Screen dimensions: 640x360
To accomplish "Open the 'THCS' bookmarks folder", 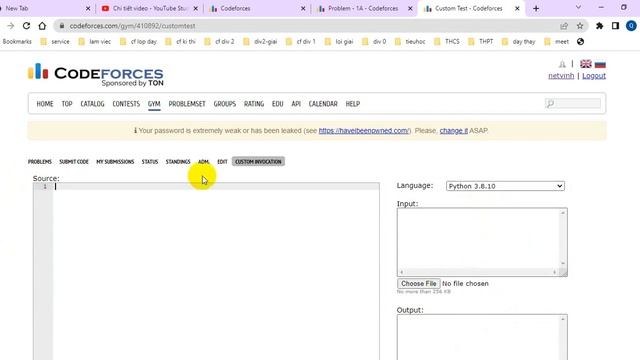I will pos(447,42).
